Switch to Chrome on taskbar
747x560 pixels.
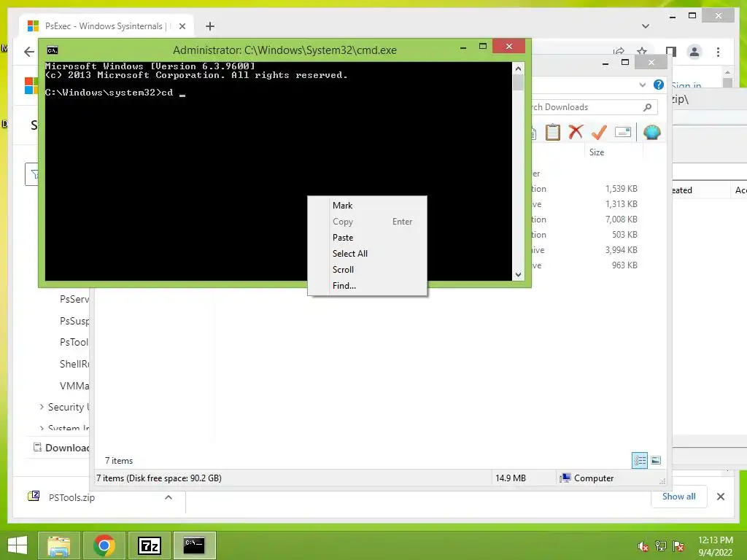(x=104, y=545)
